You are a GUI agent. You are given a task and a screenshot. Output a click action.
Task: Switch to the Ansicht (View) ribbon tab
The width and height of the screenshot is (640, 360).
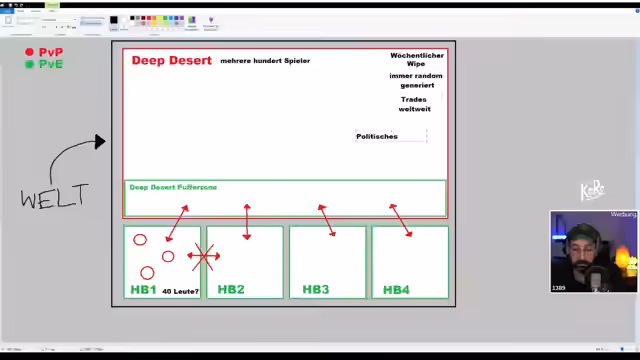[x=36, y=11]
